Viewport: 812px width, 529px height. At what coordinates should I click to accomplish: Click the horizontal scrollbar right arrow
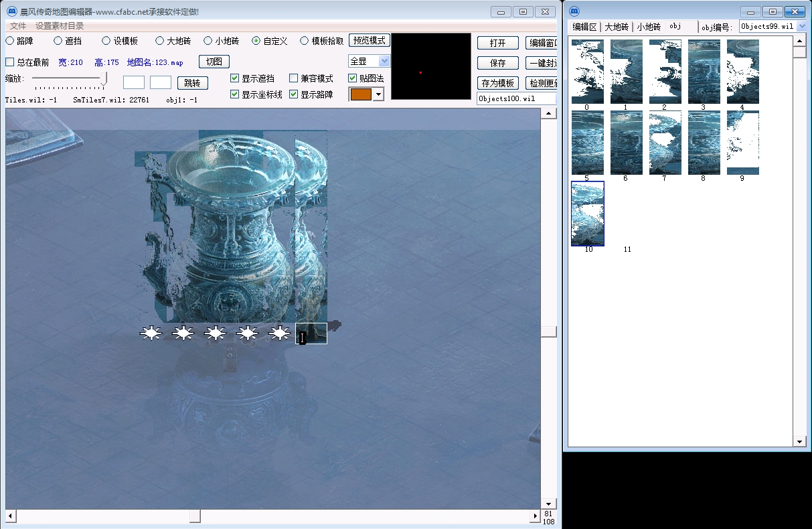[x=535, y=516]
